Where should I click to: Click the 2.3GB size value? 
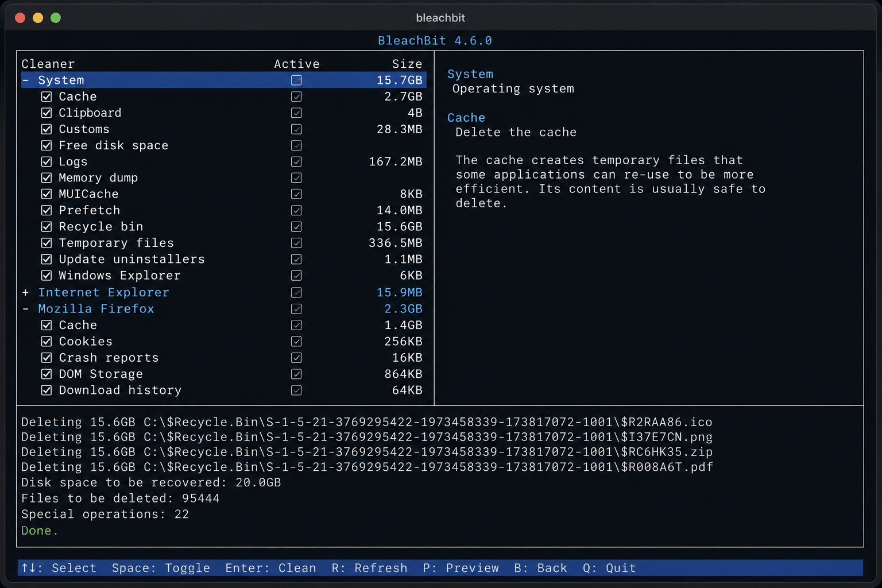coord(403,309)
